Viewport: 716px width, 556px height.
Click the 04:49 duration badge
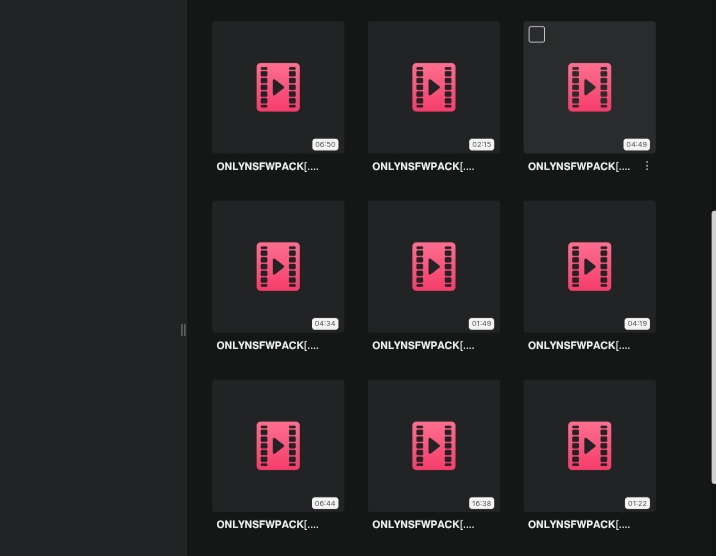(637, 145)
